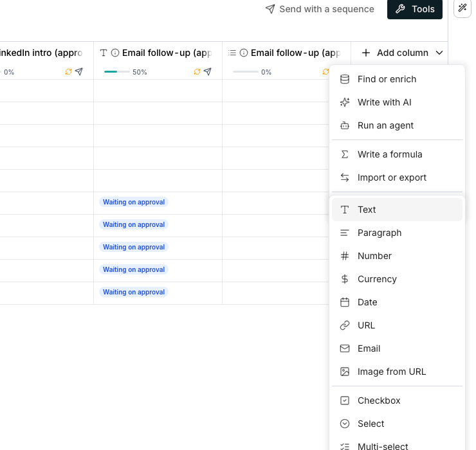
Task: Select the Currency column type
Action: coord(397,279)
